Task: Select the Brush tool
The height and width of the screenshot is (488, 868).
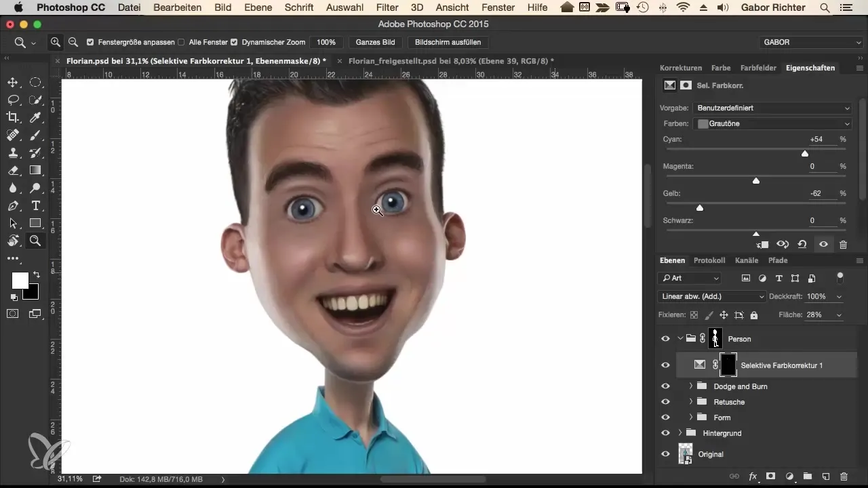Action: coord(35,135)
